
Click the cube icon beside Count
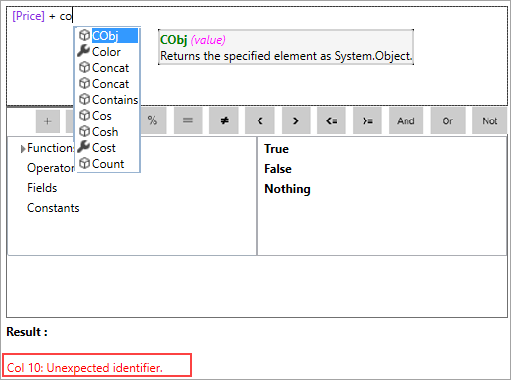(x=84, y=163)
